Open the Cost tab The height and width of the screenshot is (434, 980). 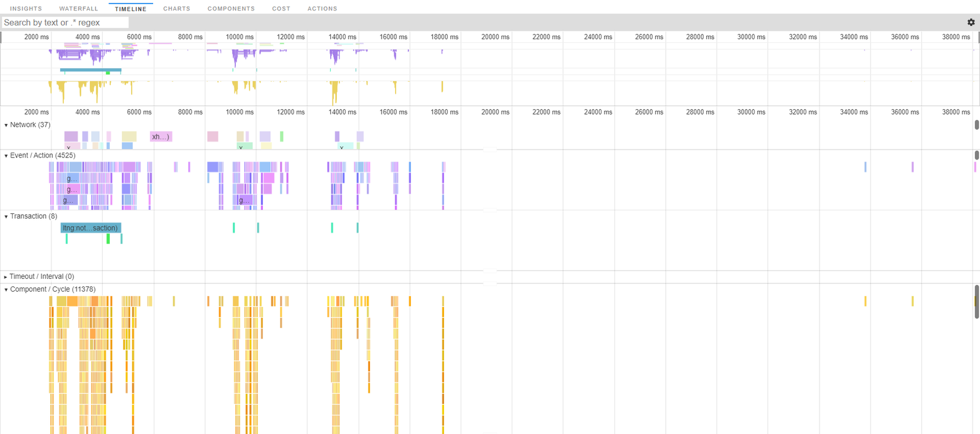[281, 9]
